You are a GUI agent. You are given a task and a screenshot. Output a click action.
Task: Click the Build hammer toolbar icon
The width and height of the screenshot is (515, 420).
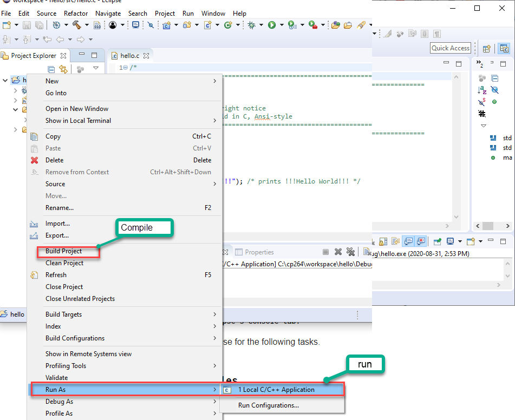click(77, 25)
